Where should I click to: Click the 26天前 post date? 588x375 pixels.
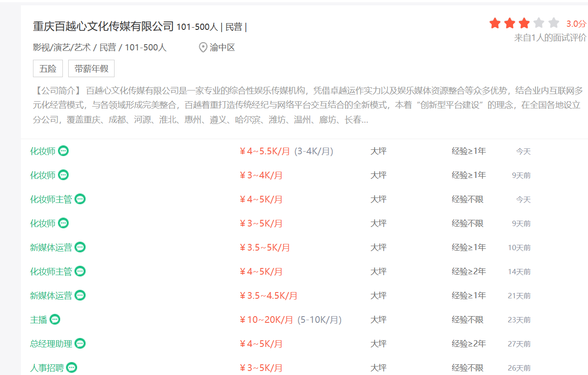pos(519,368)
